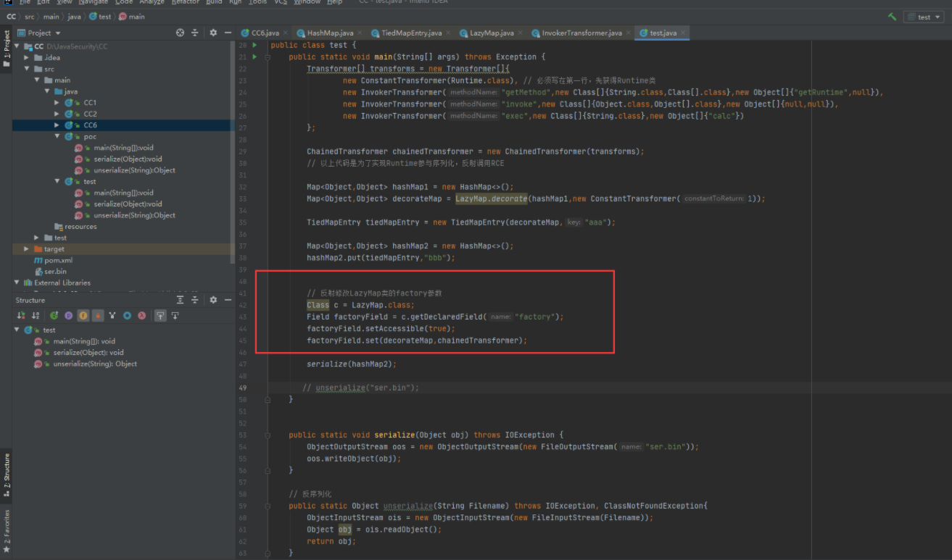This screenshot has width=952, height=560.
Task: Expand the target folder
Action: coord(27,248)
